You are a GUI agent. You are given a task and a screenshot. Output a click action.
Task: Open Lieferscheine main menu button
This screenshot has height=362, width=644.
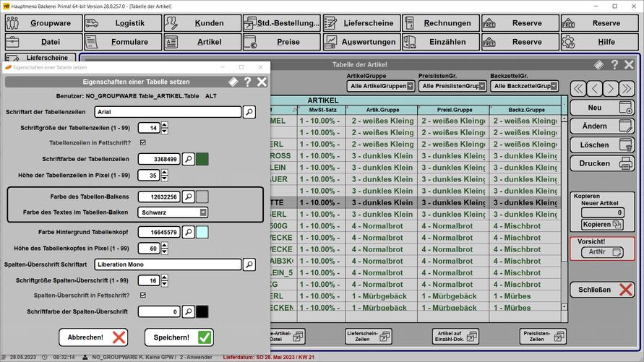click(361, 23)
